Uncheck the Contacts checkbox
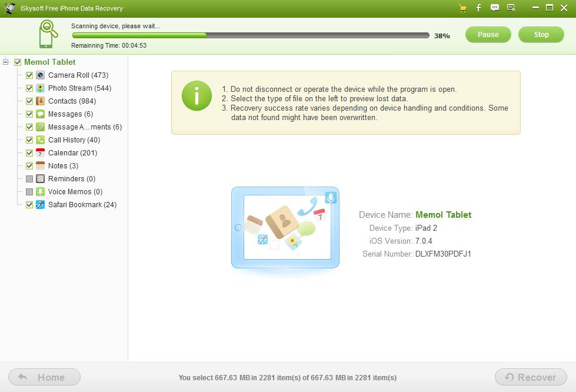The image size is (576, 392). pyautogui.click(x=29, y=101)
